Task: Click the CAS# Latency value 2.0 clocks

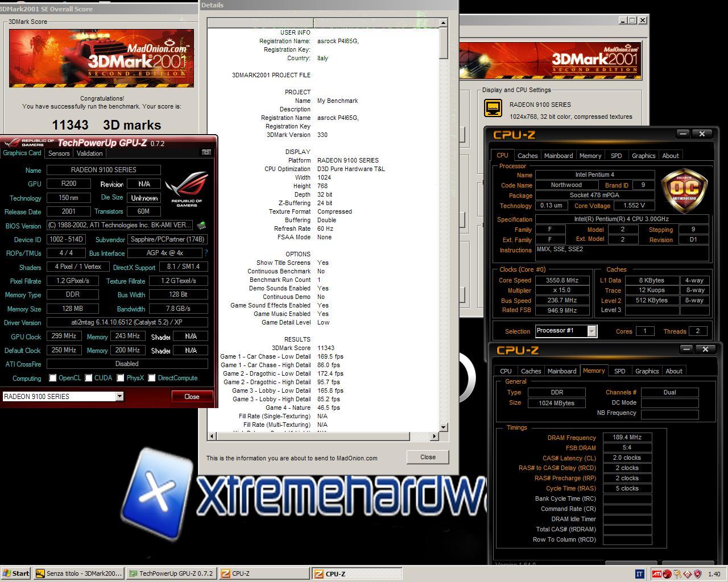Action: coord(627,458)
